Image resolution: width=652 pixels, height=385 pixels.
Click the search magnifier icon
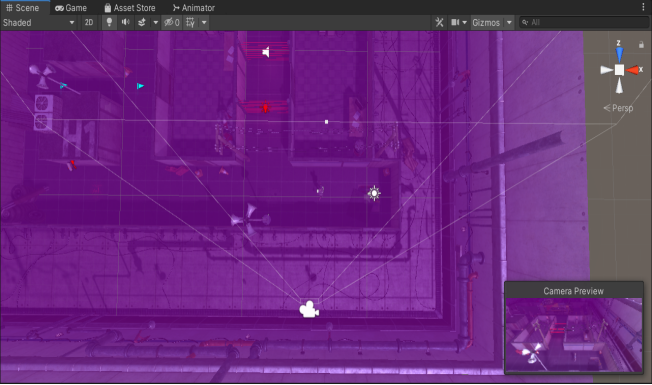(526, 22)
